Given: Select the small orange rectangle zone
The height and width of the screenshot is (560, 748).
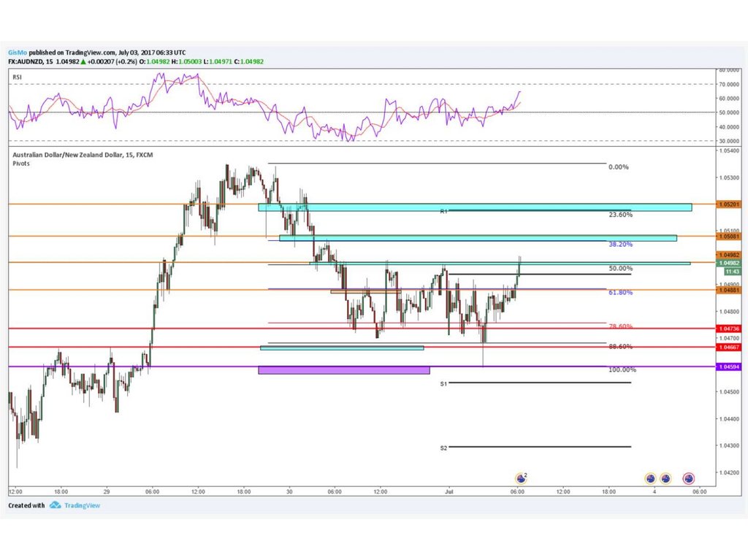Looking at the screenshot, I should tap(365, 291).
